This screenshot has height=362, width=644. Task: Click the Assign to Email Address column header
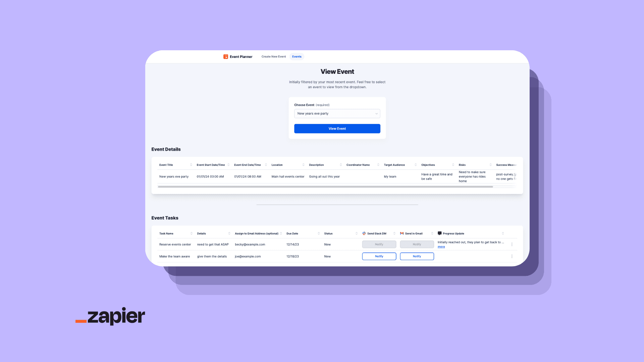click(x=257, y=233)
